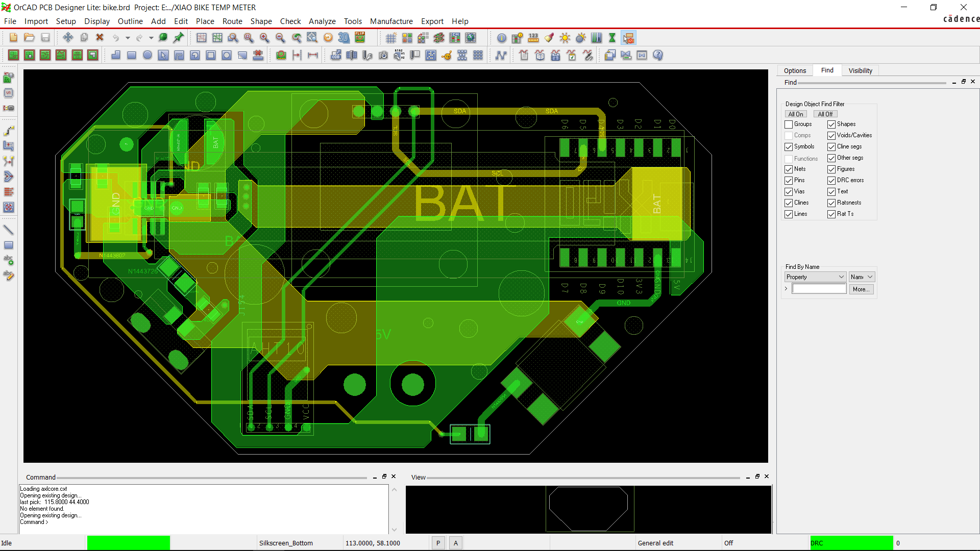Open the File menu
The width and height of the screenshot is (980, 551).
tap(10, 21)
